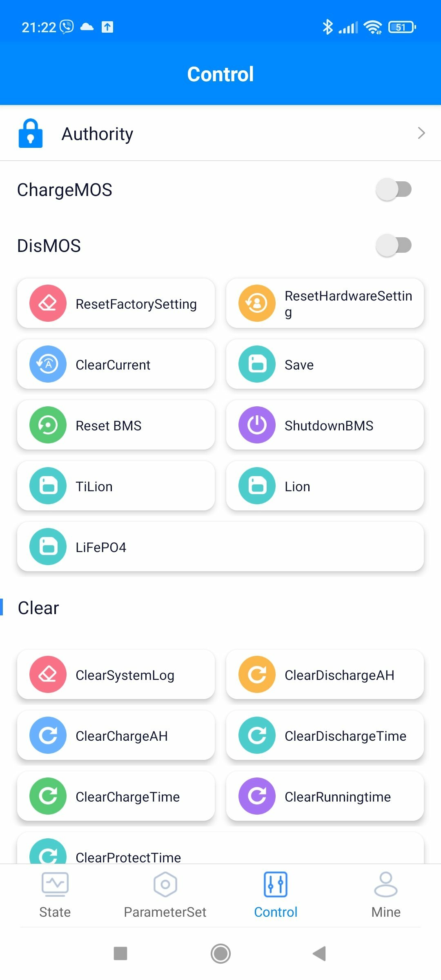Screen dimensions: 441x980
Task: Tap the ClearSystemLog button
Action: point(116,675)
